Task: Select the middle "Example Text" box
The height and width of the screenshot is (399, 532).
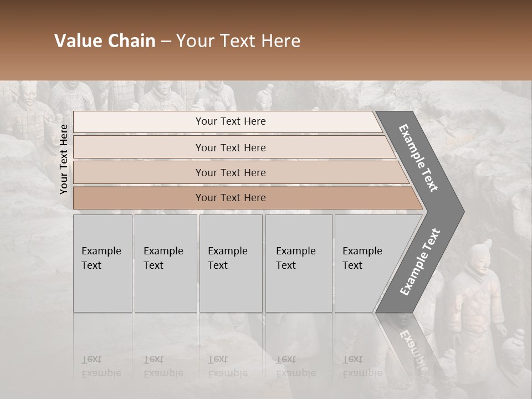Action: (x=231, y=263)
